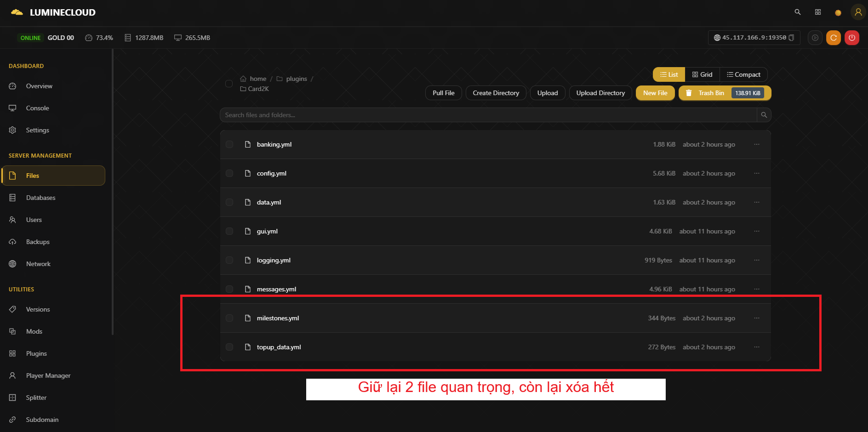Select the config.yml file checkbox
The width and height of the screenshot is (868, 432).
(x=229, y=173)
